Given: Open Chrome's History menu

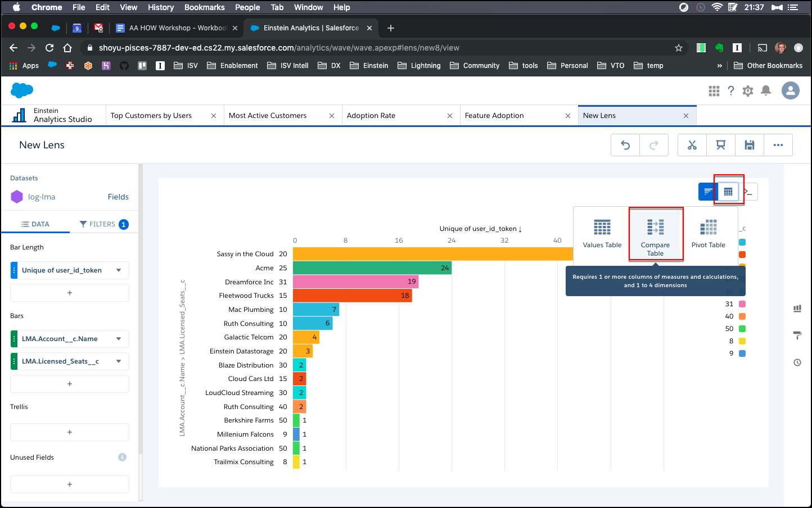Looking at the screenshot, I should [x=161, y=7].
